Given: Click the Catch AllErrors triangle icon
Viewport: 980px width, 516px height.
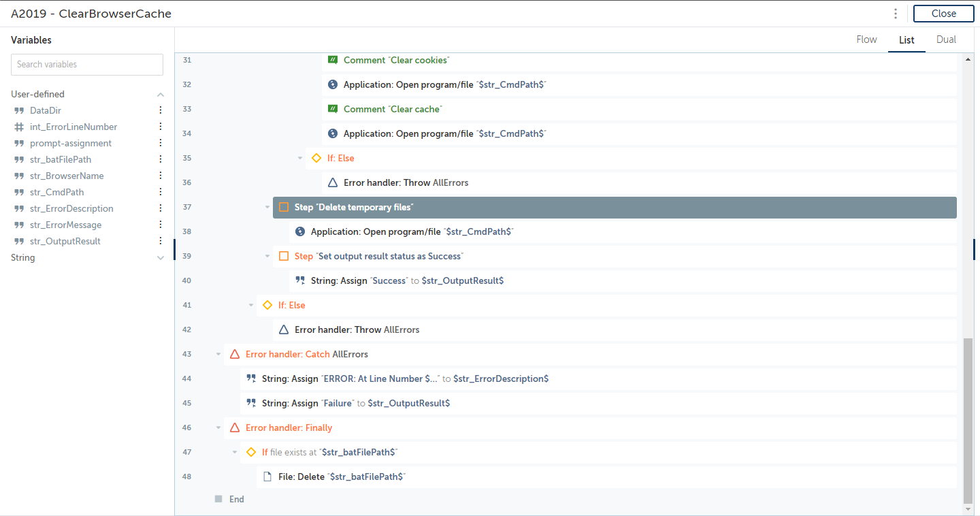Looking at the screenshot, I should pyautogui.click(x=235, y=354).
